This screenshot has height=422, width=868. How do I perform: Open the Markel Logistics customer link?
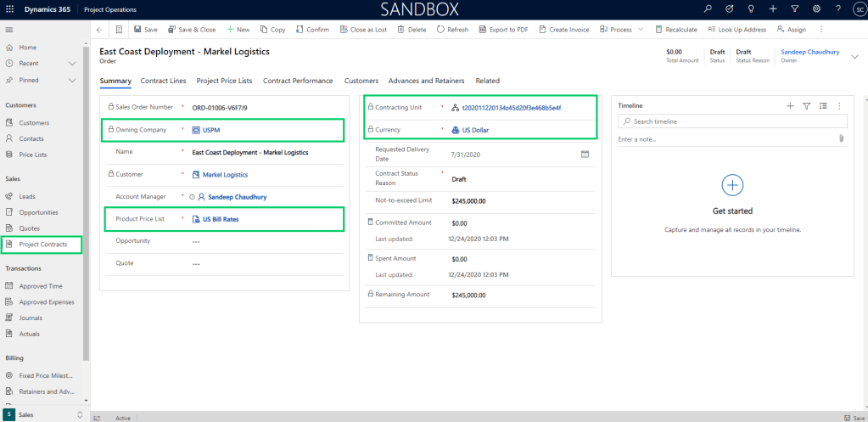[x=225, y=175]
